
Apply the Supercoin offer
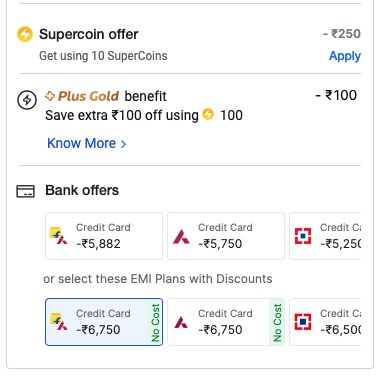345,56
